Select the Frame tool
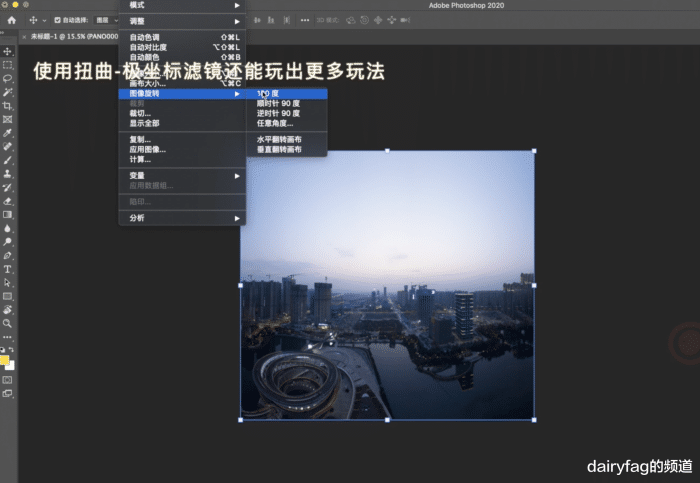Viewport: 700px width, 483px height. 8,119
